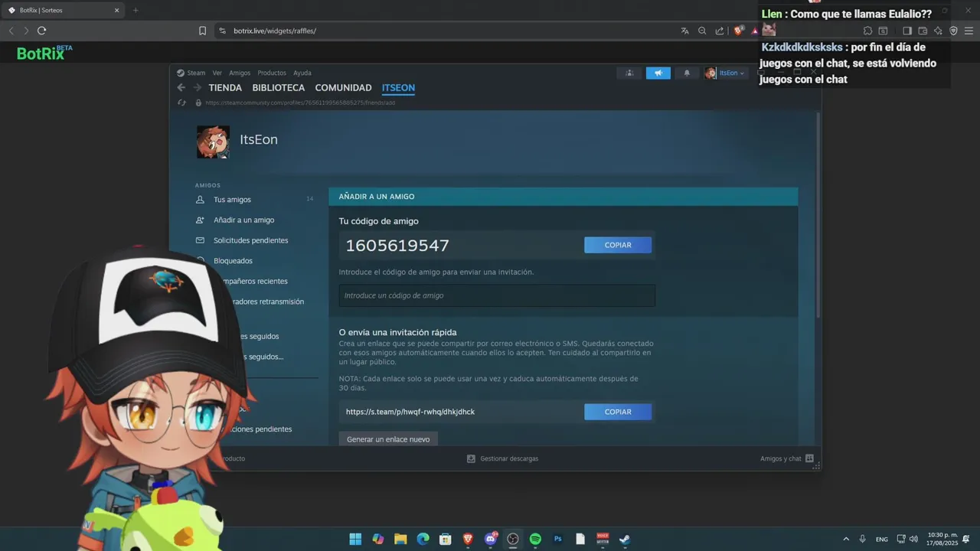Open Steam friends activity icon in header

pyautogui.click(x=629, y=73)
